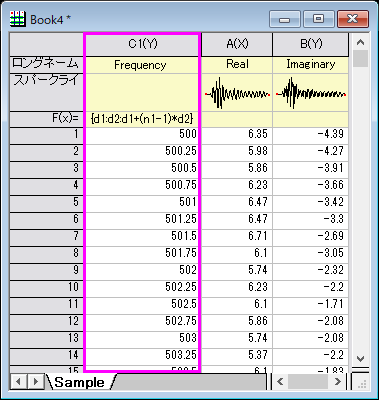379x400 pixels.
Task: Select the ロングネーム row label
Action: pos(46,65)
